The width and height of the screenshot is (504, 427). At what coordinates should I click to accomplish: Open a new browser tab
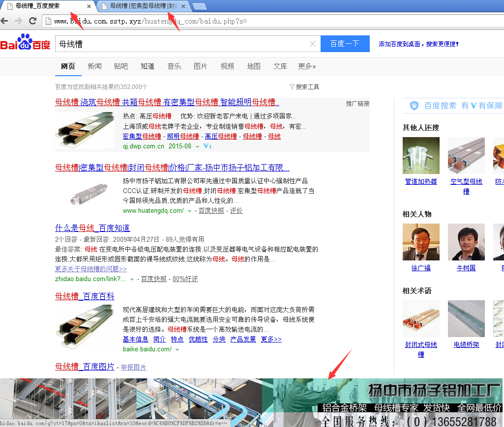(199, 6)
